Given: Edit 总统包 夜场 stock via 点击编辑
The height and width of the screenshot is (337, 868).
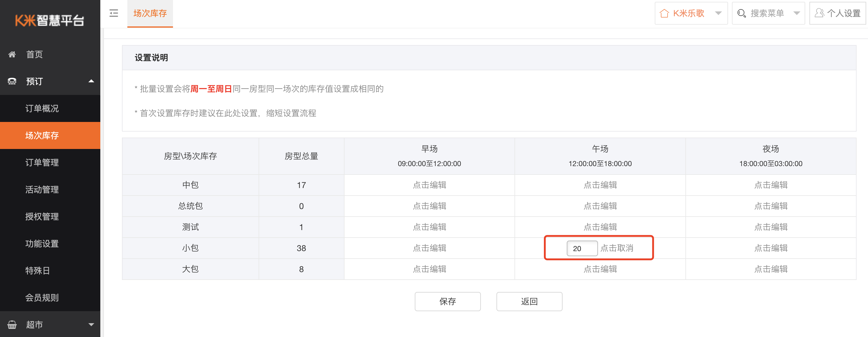Looking at the screenshot, I should (771, 206).
